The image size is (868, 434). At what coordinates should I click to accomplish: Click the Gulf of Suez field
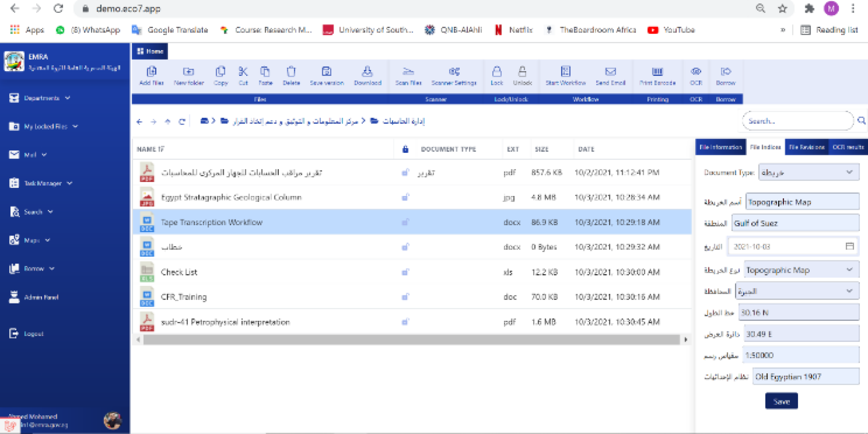pyautogui.click(x=795, y=223)
